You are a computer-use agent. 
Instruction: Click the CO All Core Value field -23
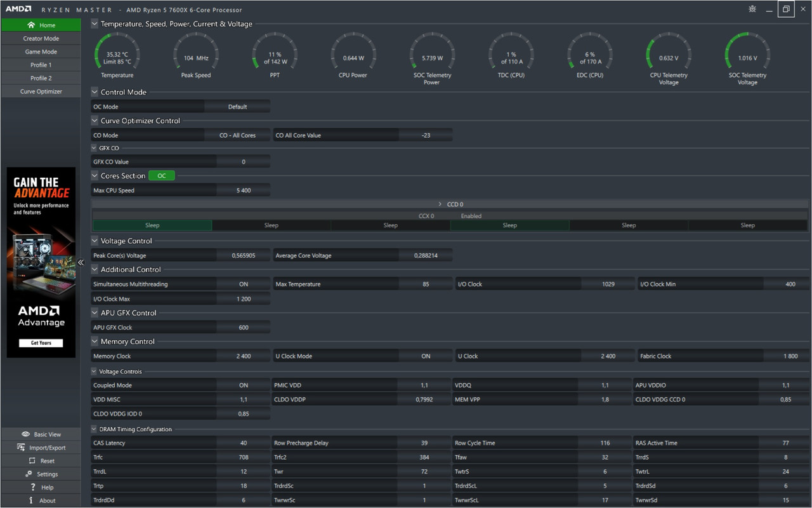click(x=426, y=135)
